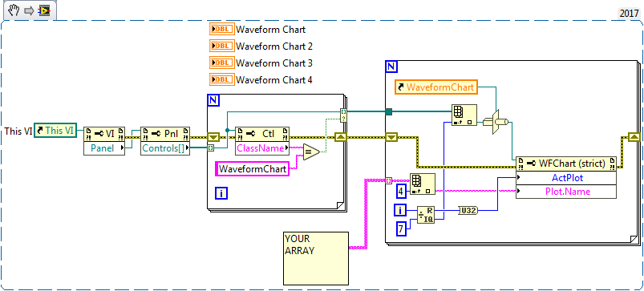The height and width of the screenshot is (291, 644).
Task: Click the LabVIEW VI snippet icon
Action: pyautogui.click(x=44, y=10)
